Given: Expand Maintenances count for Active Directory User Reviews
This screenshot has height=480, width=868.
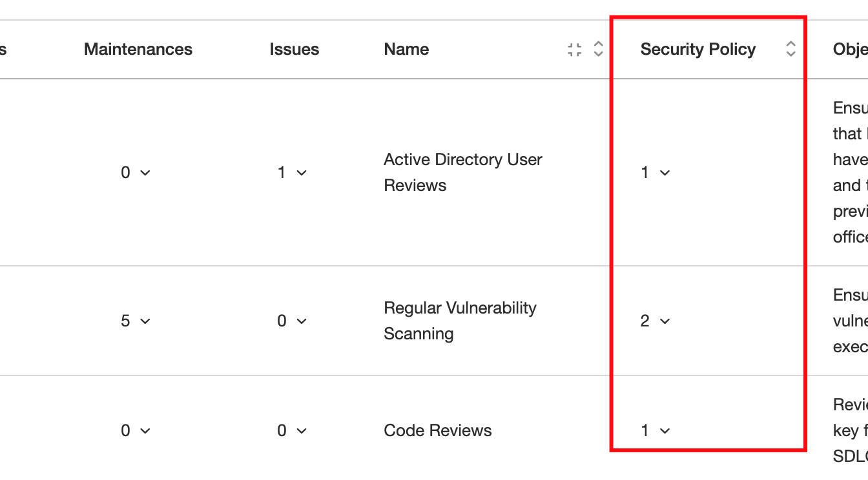Looking at the screenshot, I should (136, 172).
